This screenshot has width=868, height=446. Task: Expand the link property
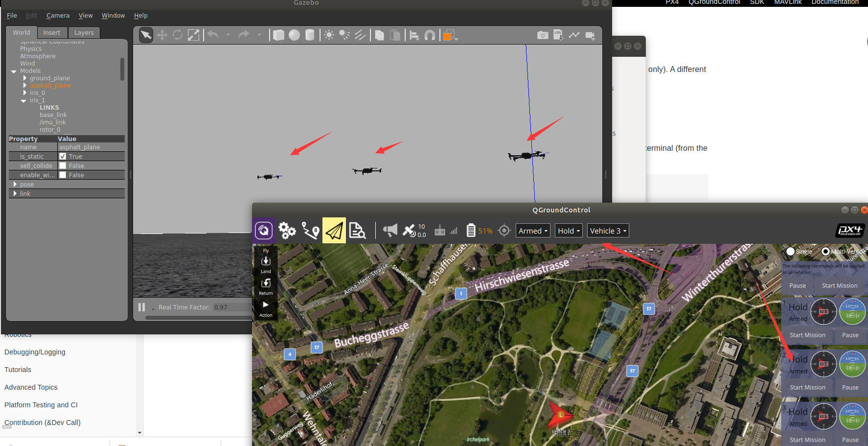(15, 193)
